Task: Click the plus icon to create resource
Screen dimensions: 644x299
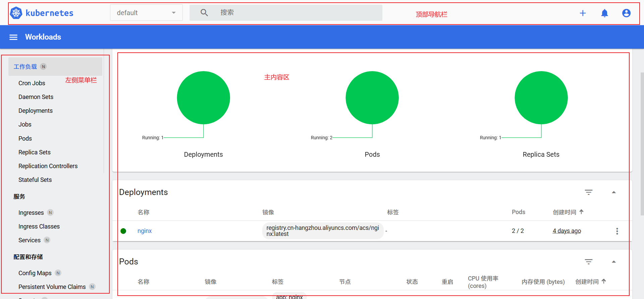Action: pyautogui.click(x=583, y=13)
